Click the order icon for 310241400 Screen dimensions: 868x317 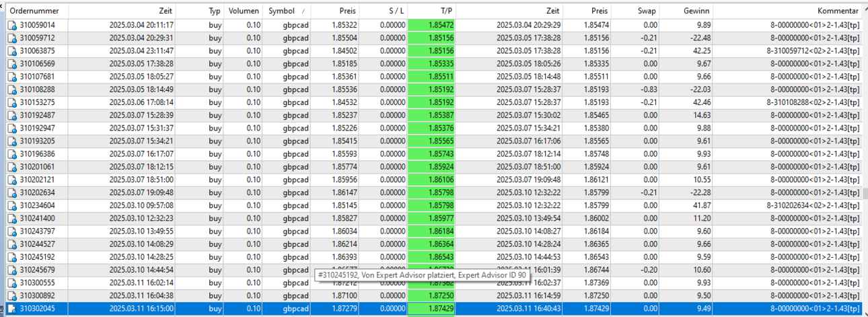click(x=12, y=219)
